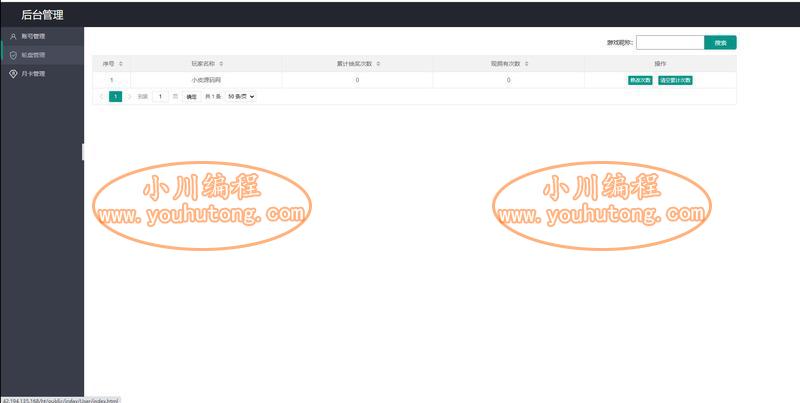Sort by 现拥有次数 column arrows
800x403 pixels.
tap(526, 64)
